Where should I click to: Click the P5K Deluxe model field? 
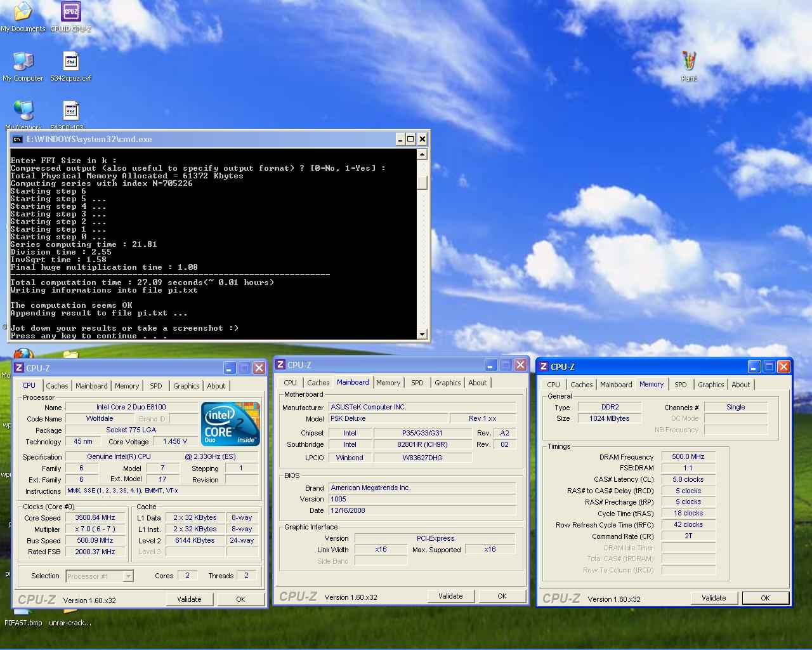[388, 418]
